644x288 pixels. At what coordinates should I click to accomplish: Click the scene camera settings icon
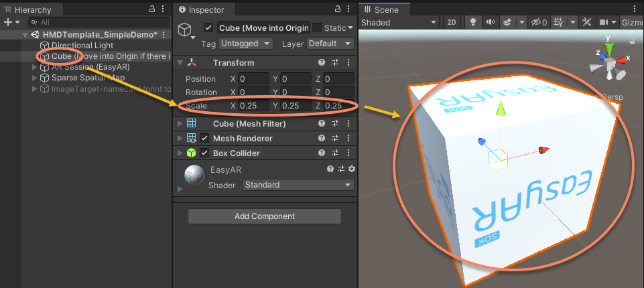pos(604,22)
